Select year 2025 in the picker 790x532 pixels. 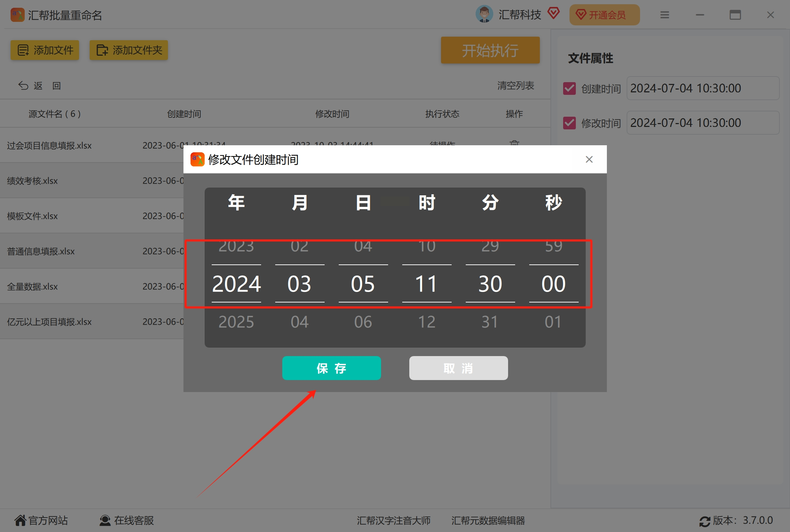(x=236, y=322)
